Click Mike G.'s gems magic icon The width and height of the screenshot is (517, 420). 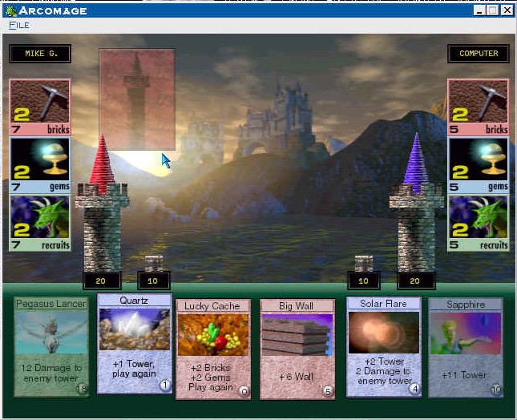[40, 160]
